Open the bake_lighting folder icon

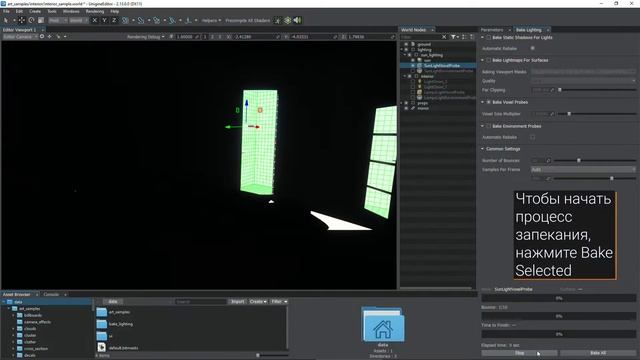pyautogui.click(x=102, y=324)
